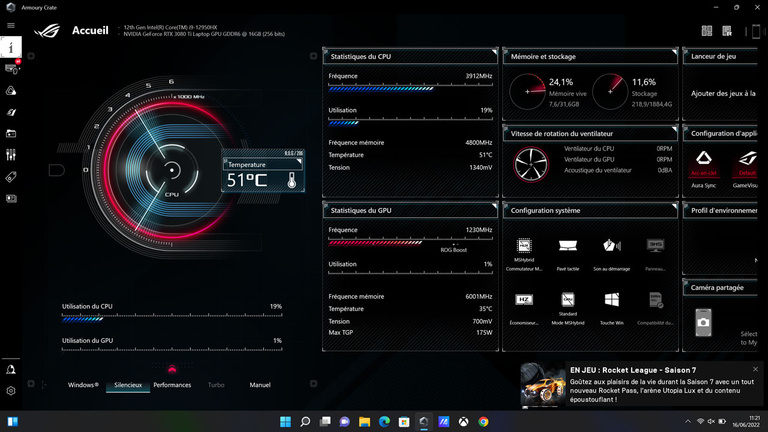The height and width of the screenshot is (432, 768).
Task: Click the ventilator fan wheel icon
Action: pos(531,165)
